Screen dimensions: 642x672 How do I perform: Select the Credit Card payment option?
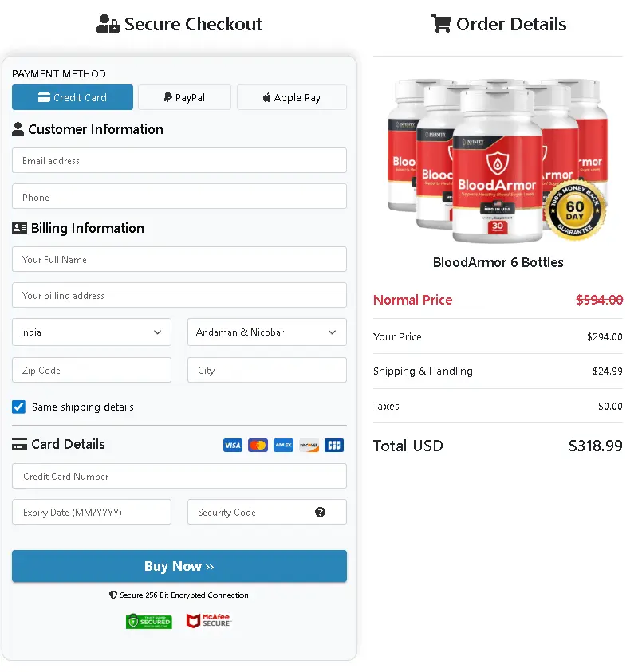click(72, 97)
